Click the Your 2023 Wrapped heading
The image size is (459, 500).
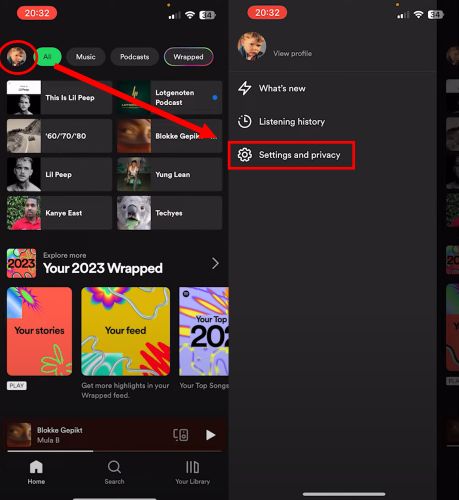pyautogui.click(x=103, y=268)
